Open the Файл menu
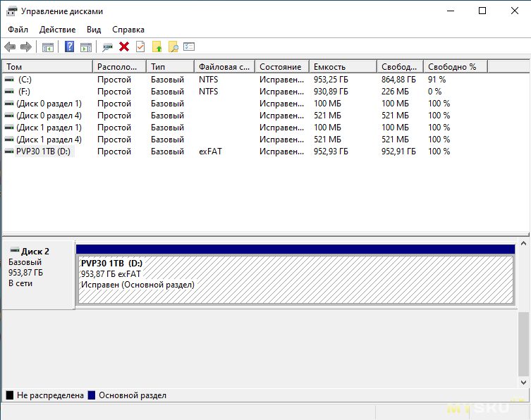The width and height of the screenshot is (531, 420). tap(18, 30)
